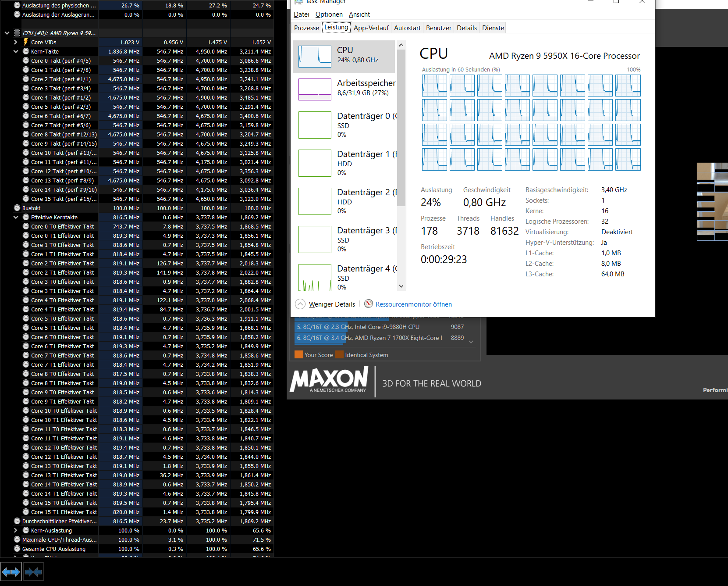Screen dimensions: 728x586
Task: Open the Ansicht menu in Task Manager
Action: click(359, 14)
